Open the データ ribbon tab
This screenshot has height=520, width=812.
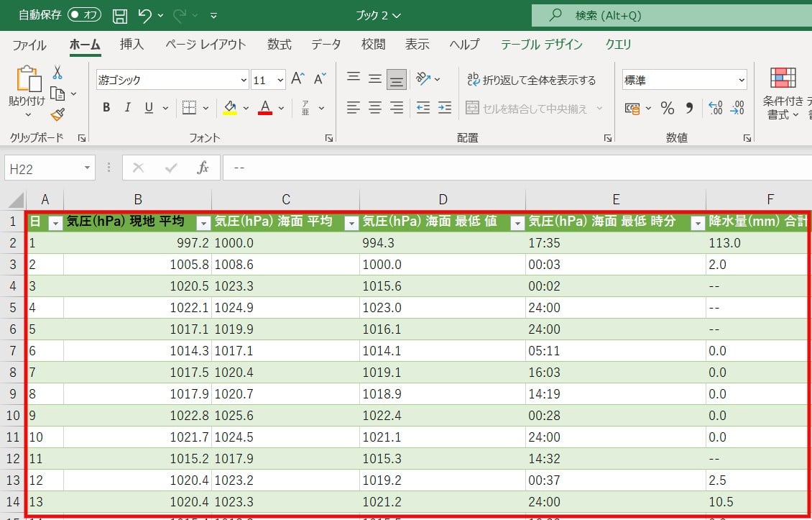pos(326,44)
